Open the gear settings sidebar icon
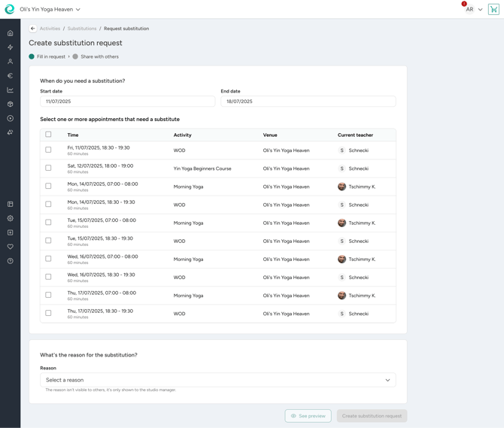 tap(11, 218)
